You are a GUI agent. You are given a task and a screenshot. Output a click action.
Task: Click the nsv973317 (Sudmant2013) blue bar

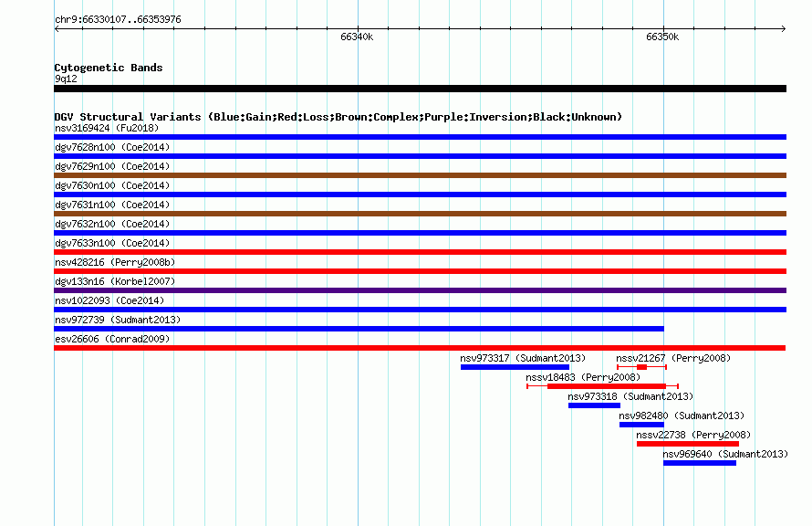pos(515,367)
